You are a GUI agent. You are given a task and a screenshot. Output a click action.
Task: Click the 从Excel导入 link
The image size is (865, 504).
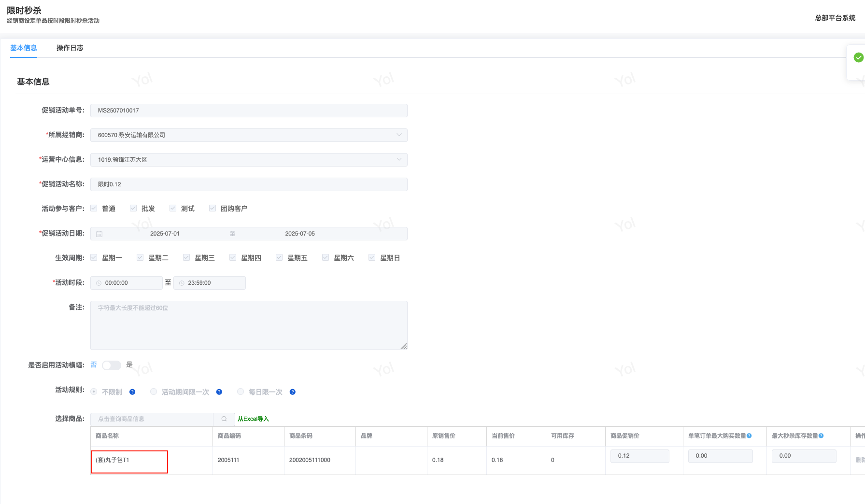coord(253,419)
